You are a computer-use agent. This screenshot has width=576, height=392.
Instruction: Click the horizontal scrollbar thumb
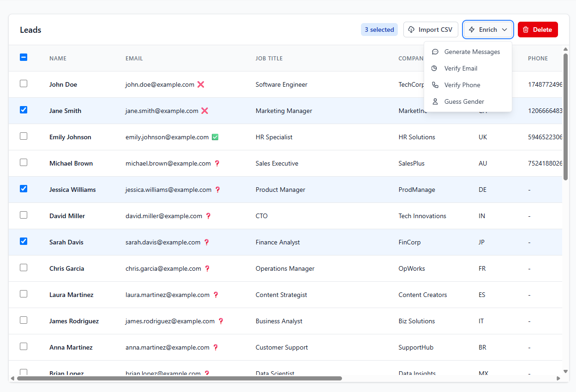180,378
